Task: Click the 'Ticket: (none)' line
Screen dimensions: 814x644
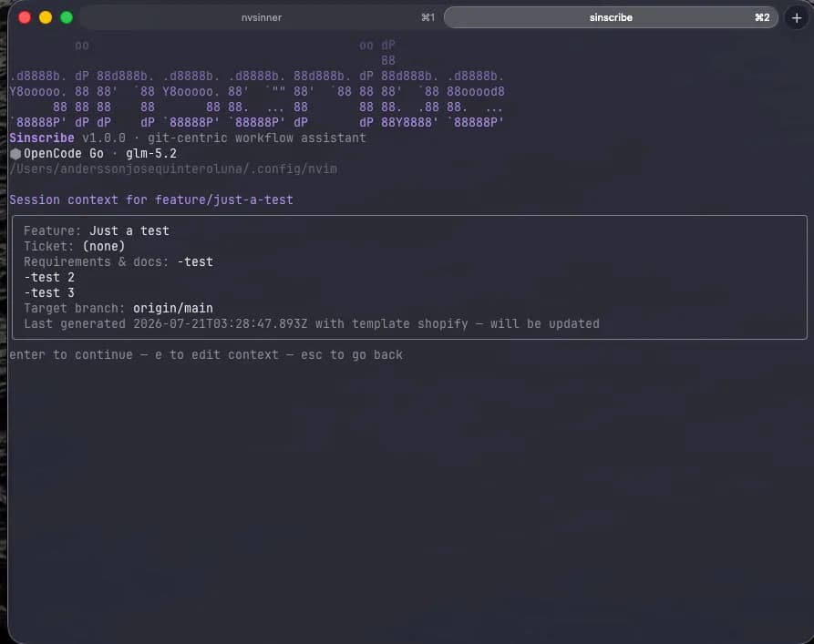Action: [74, 246]
